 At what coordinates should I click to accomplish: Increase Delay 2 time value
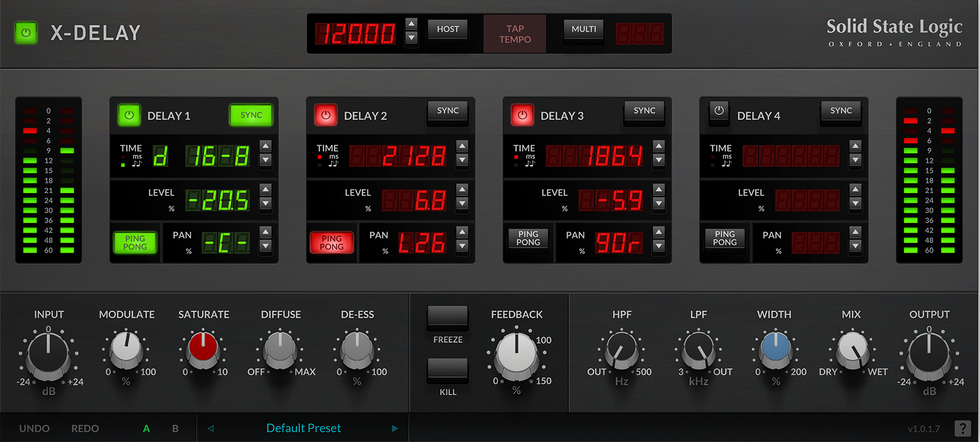pyautogui.click(x=462, y=146)
